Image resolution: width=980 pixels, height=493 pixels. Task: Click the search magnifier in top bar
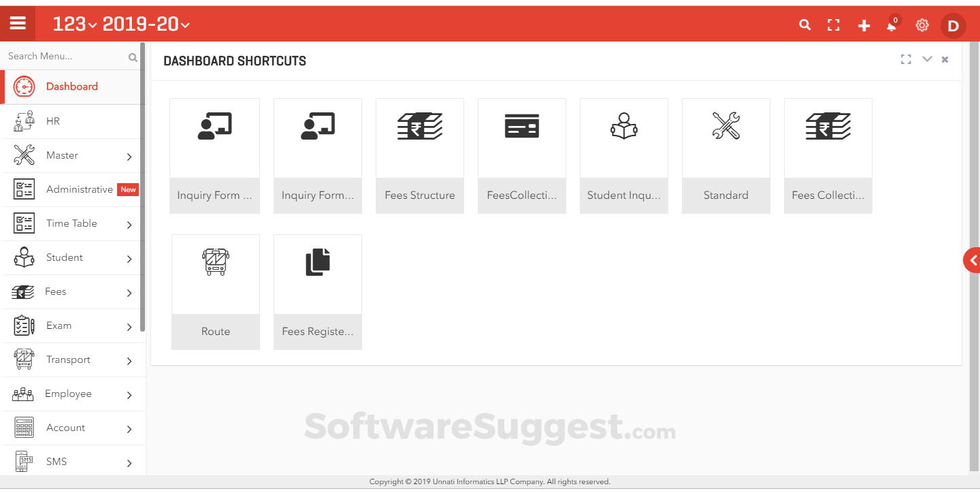coord(804,25)
